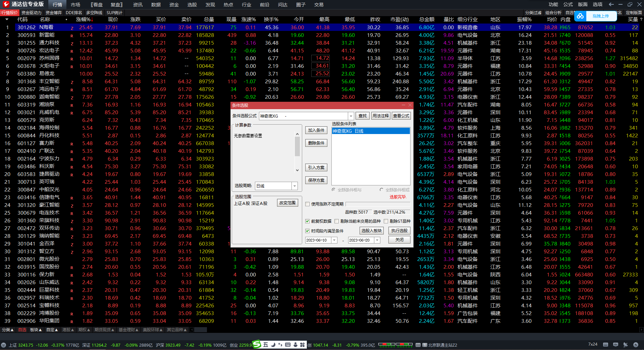Click the question mark beside 买量 header
This screenshot has height=350, width=644.
tap(641, 19)
